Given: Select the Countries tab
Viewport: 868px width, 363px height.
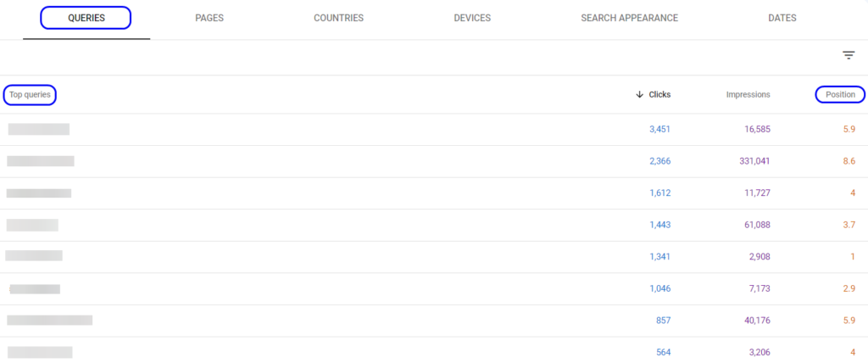Looking at the screenshot, I should (338, 18).
